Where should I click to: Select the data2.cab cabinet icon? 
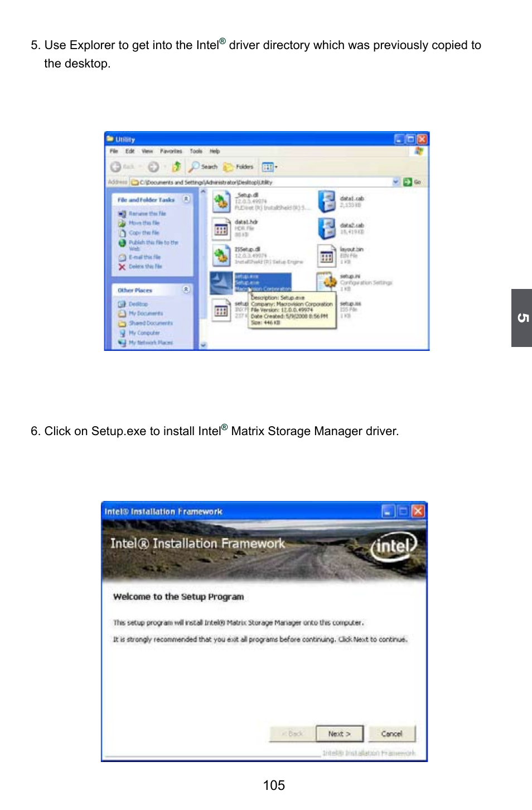327,229
